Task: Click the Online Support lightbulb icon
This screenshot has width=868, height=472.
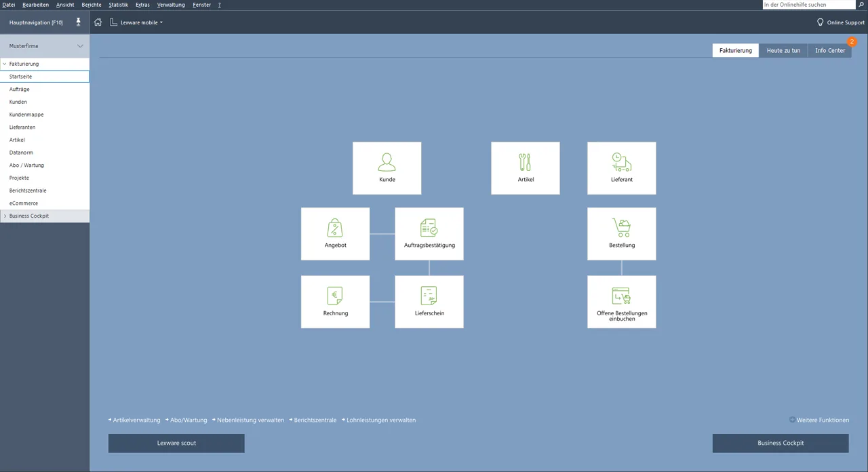Action: [x=821, y=22]
